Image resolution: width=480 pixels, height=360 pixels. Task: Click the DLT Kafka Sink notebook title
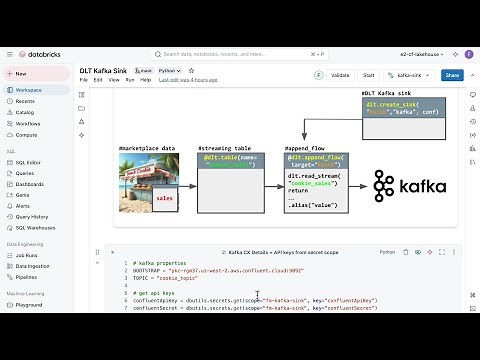tap(103, 71)
